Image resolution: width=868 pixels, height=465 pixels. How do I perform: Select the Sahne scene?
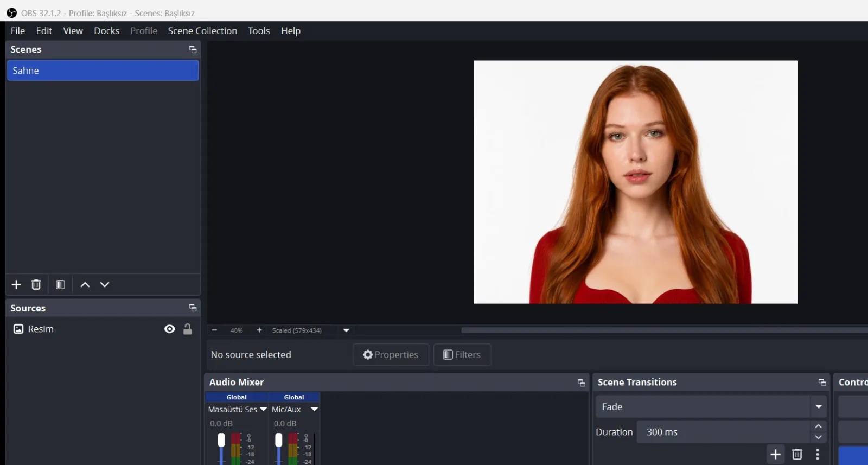[x=103, y=71]
